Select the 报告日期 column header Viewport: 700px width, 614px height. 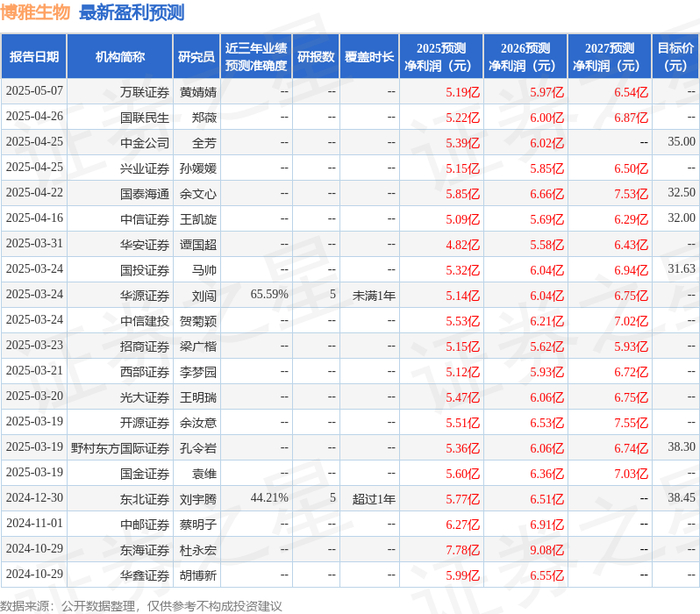(34, 57)
